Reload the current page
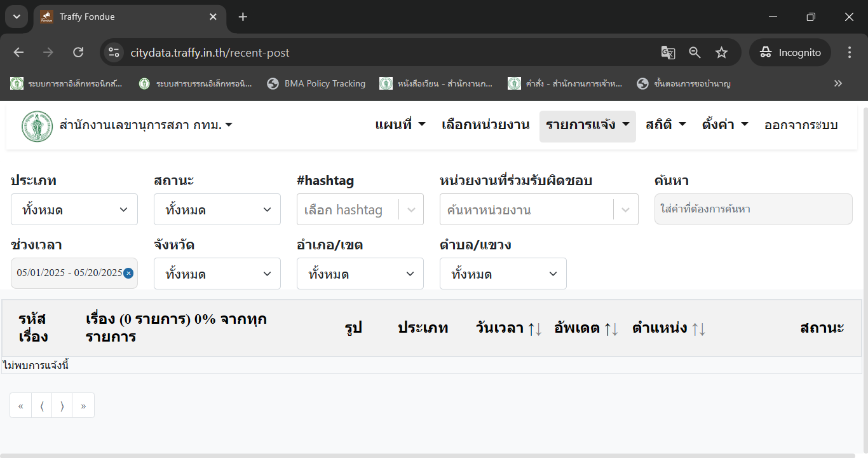 (78, 53)
